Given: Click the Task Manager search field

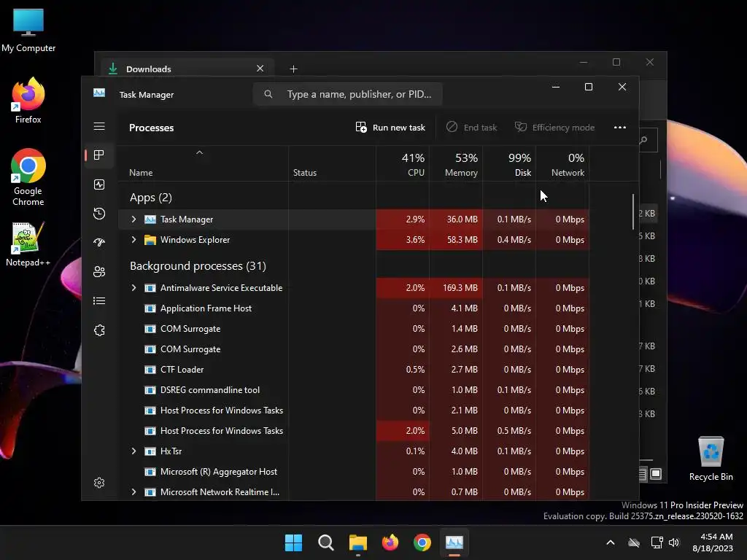Looking at the screenshot, I should pyautogui.click(x=348, y=94).
